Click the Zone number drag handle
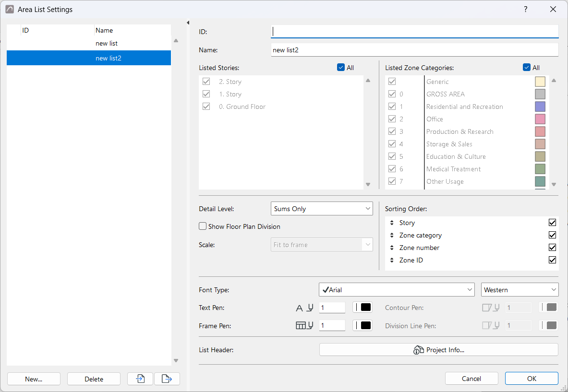Viewport: 568px width, 392px height. tap(392, 248)
